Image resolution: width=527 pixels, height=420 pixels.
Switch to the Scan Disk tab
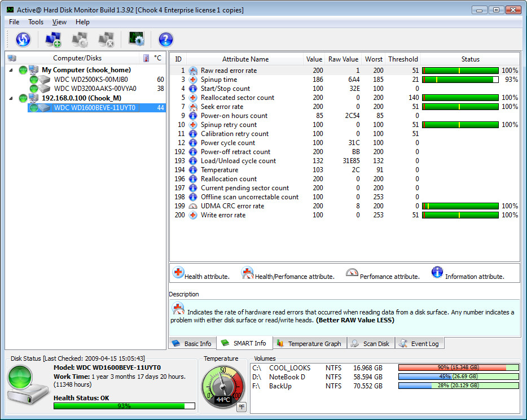370,344
